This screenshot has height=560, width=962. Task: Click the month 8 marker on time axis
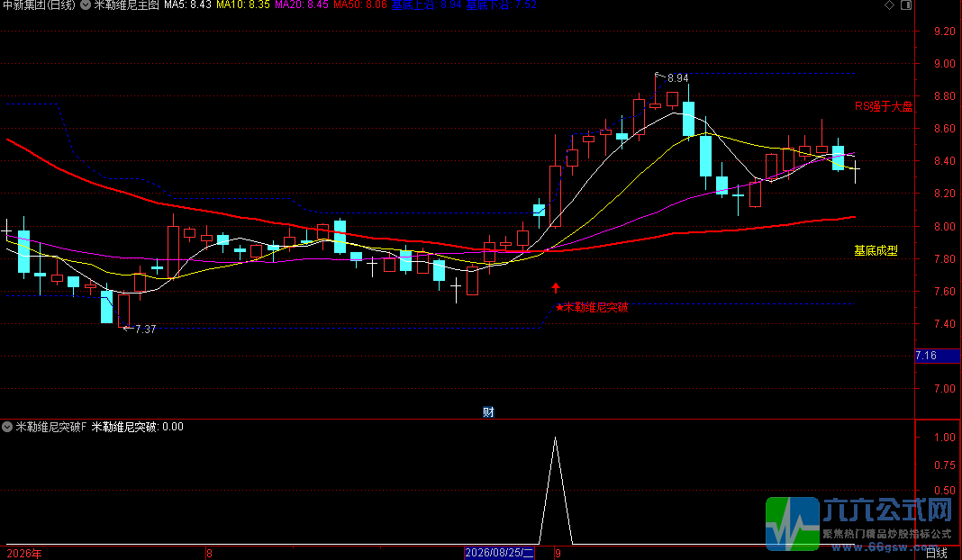(209, 554)
